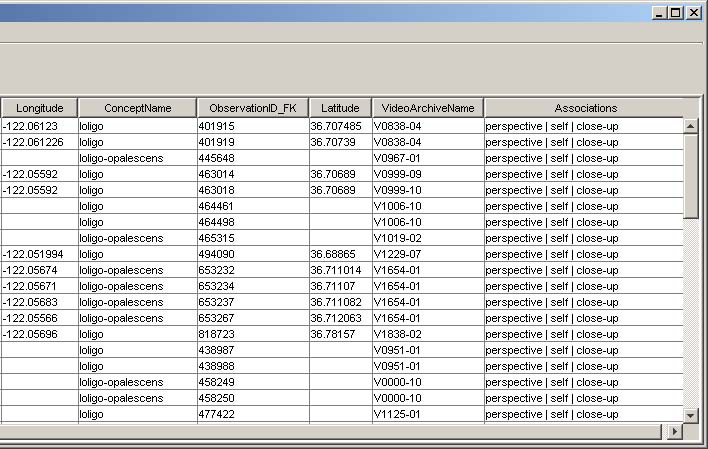Click the Associations column header
708x449 pixels.
[585, 108]
